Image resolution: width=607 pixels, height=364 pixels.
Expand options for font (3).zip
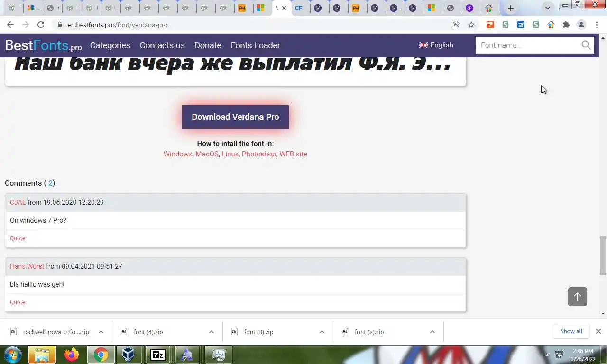click(x=322, y=332)
